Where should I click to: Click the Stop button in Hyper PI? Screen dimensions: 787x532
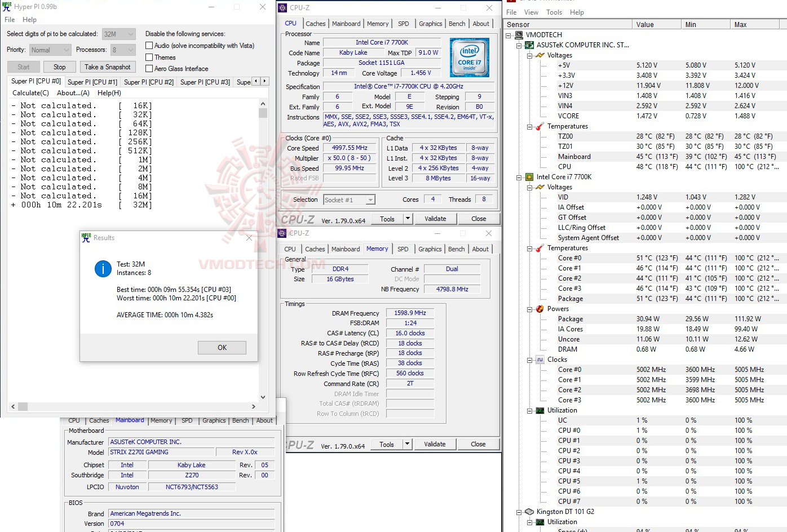click(60, 67)
